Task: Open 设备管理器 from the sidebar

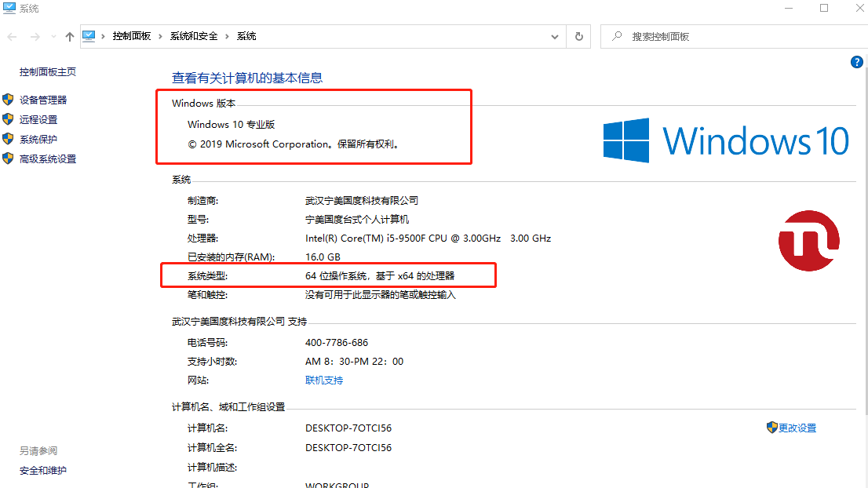Action: coord(43,100)
